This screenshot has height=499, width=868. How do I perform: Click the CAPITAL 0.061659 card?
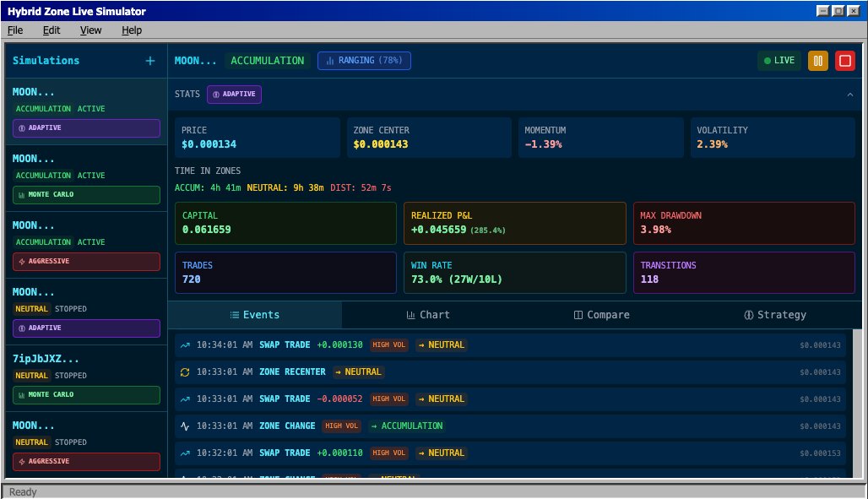[285, 223]
